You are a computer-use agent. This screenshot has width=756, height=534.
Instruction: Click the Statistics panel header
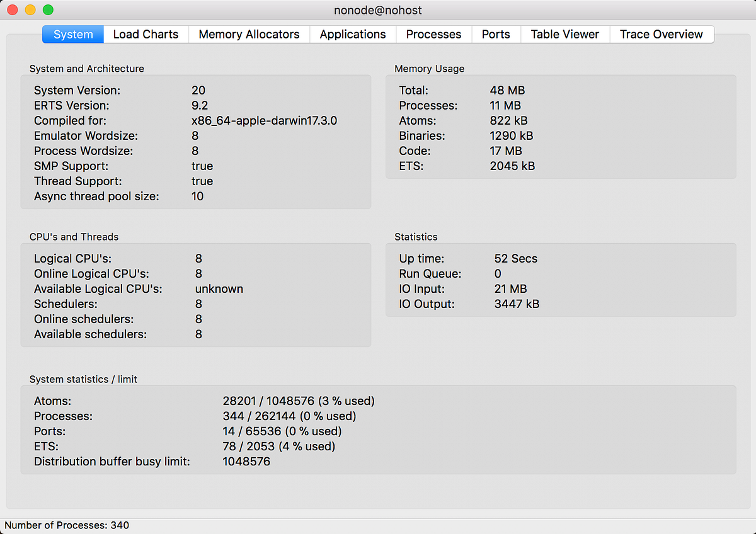tap(416, 237)
